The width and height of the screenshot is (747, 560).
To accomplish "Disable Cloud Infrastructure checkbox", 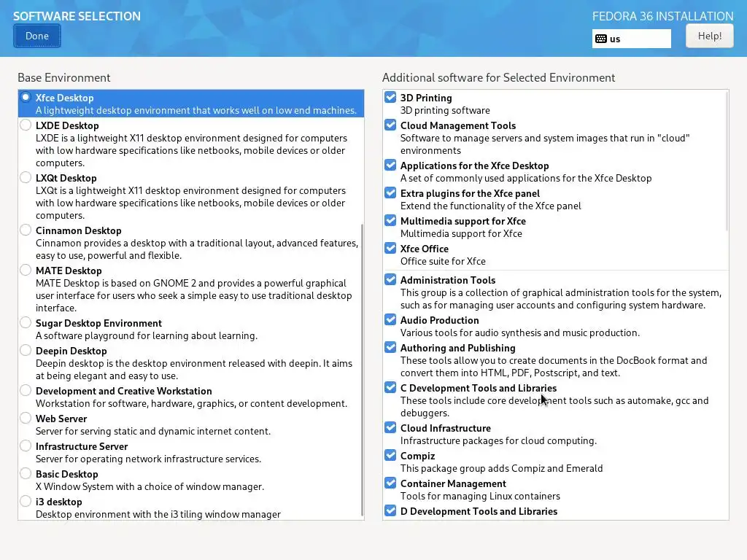I will [x=390, y=427].
